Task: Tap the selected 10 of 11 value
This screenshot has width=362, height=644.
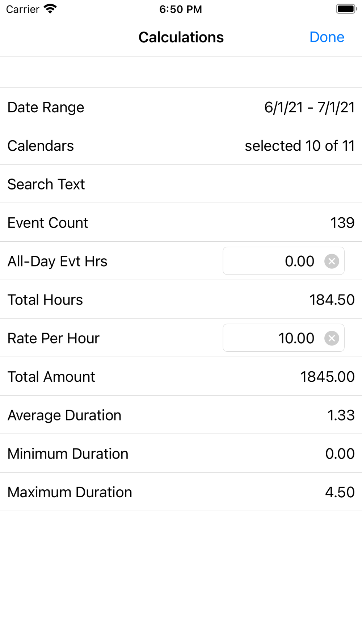Action: point(299,146)
